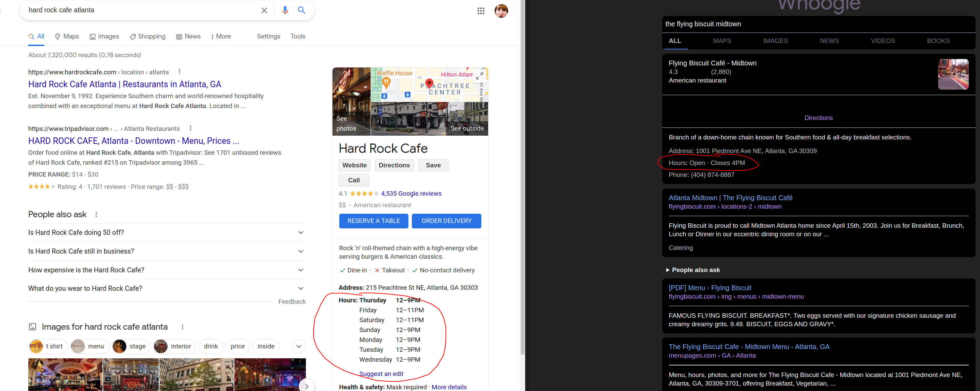Screen dimensions: 980x391
Task: Click the user profile avatar
Action: point(501,11)
